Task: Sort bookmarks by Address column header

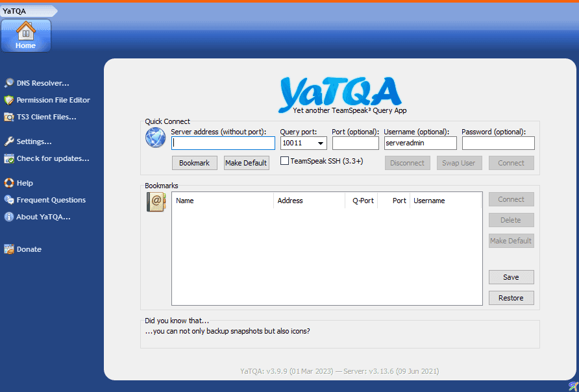Action: click(x=310, y=201)
